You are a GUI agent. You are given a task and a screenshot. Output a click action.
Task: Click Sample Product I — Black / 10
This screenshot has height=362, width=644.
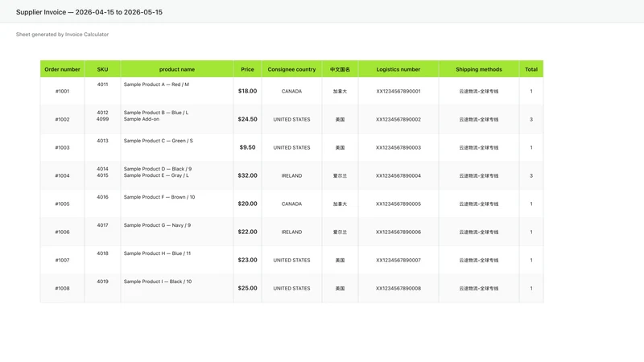click(x=158, y=282)
